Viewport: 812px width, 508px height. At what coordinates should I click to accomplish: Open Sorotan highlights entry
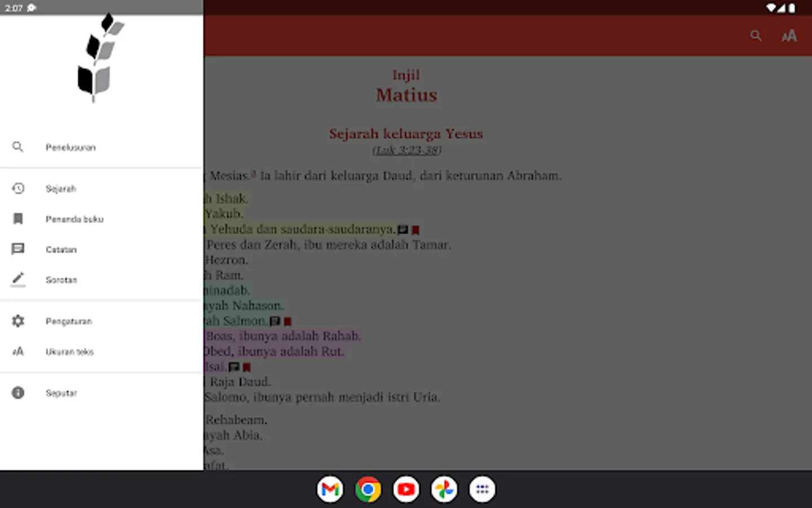point(101,280)
